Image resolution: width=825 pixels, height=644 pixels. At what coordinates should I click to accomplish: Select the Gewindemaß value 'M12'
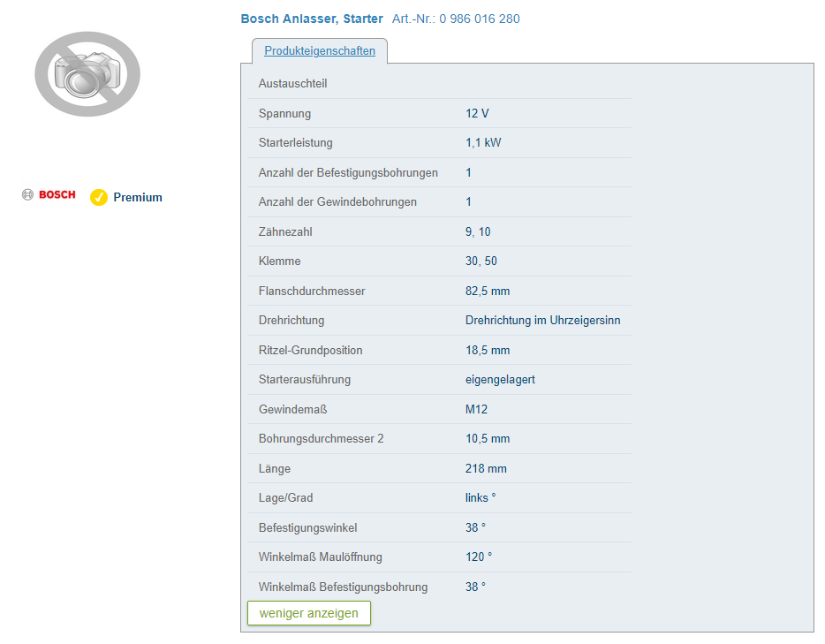coord(476,409)
